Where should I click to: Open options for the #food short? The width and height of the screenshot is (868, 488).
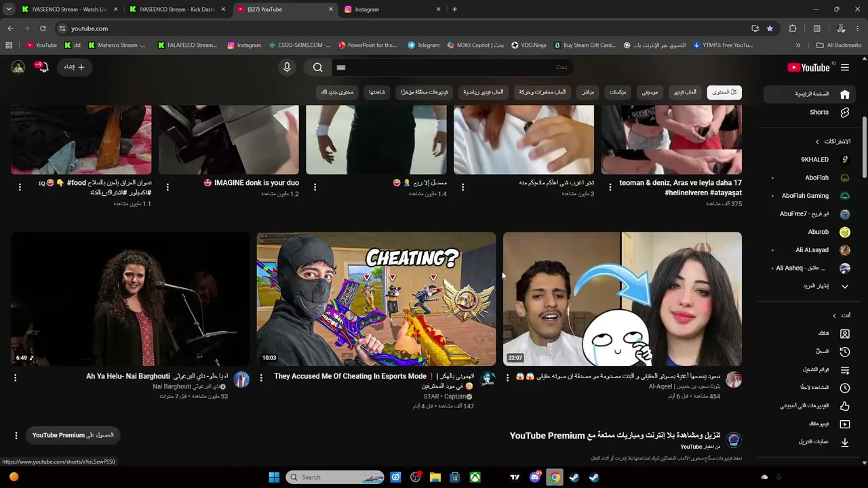20,186
